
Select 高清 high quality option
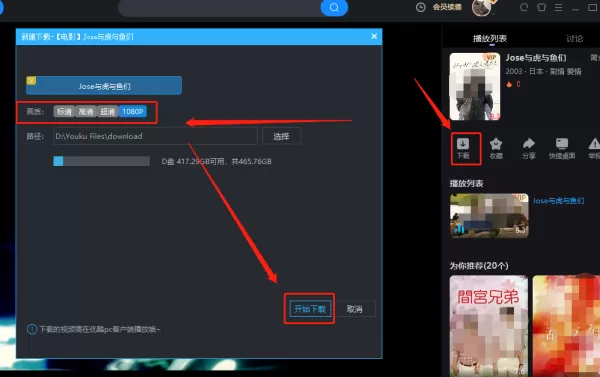(x=86, y=111)
